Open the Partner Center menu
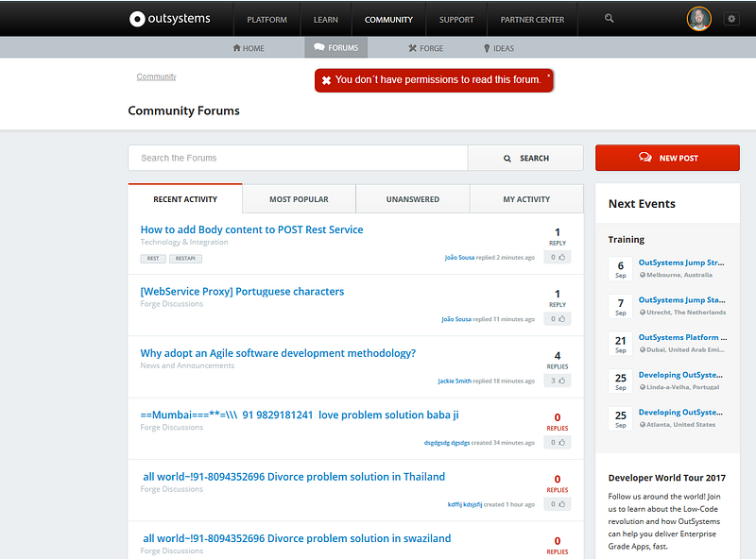This screenshot has width=756, height=559. [532, 20]
